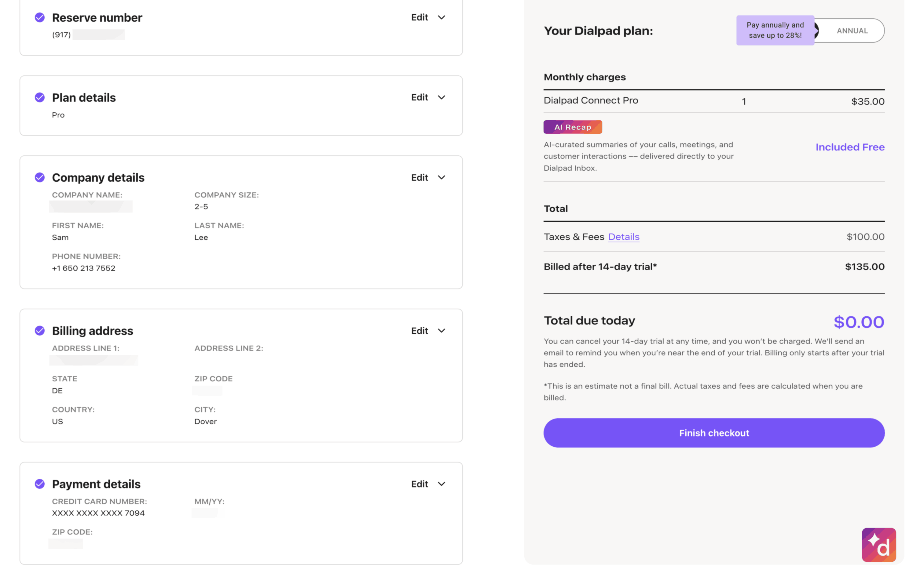Open the Dialpad AI assistant icon
924x577 pixels.
(x=878, y=545)
